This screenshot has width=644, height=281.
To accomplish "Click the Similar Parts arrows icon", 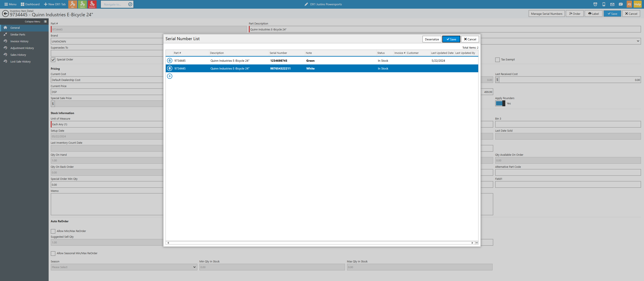I will (x=5, y=34).
